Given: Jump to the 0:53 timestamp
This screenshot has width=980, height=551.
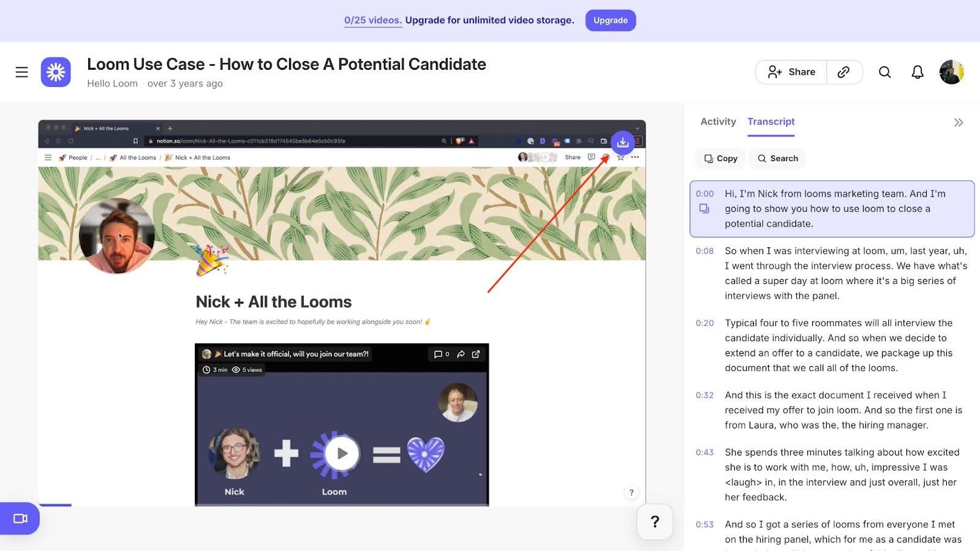Looking at the screenshot, I should 705,525.
